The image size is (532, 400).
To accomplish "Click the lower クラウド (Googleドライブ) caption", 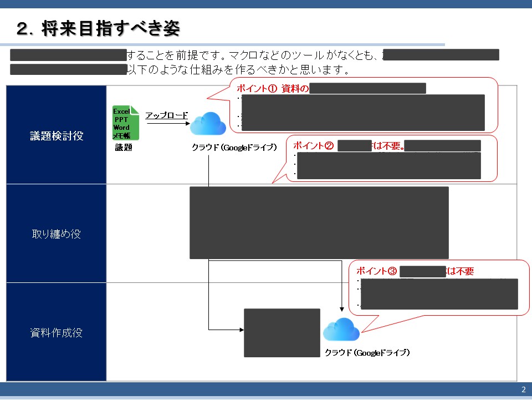I will point(367,352).
